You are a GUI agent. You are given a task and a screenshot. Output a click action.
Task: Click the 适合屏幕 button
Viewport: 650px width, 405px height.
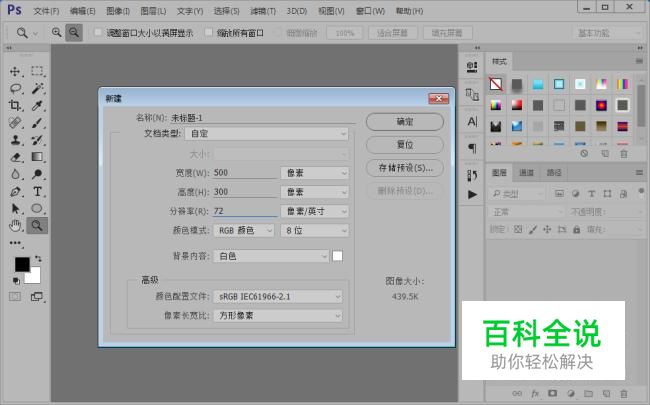[x=392, y=33]
